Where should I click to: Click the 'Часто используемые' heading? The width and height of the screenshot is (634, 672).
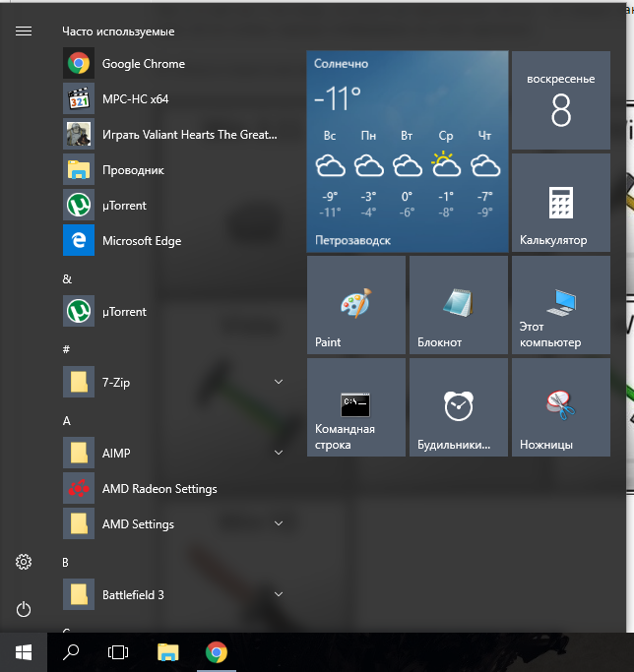[x=118, y=31]
